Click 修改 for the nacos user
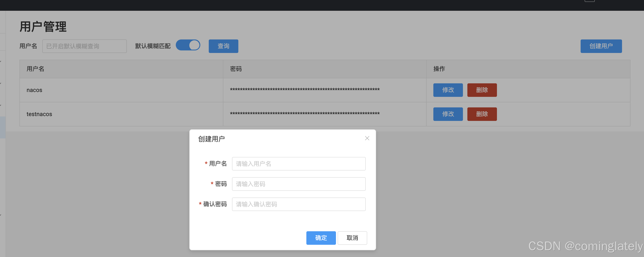 tap(448, 90)
